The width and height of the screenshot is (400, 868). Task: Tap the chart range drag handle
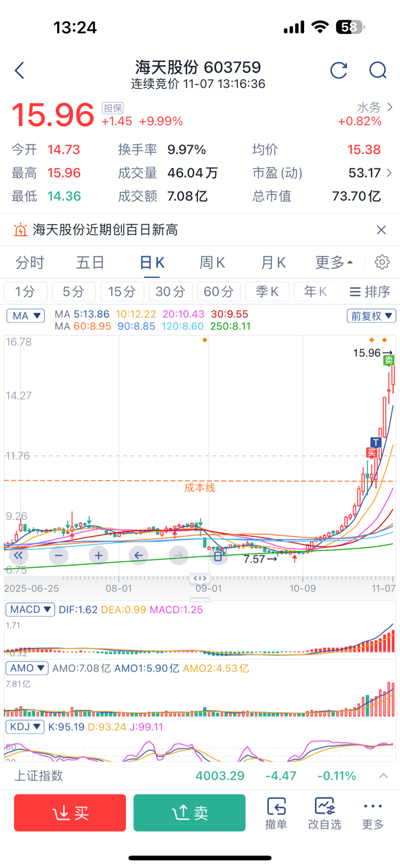200,578
